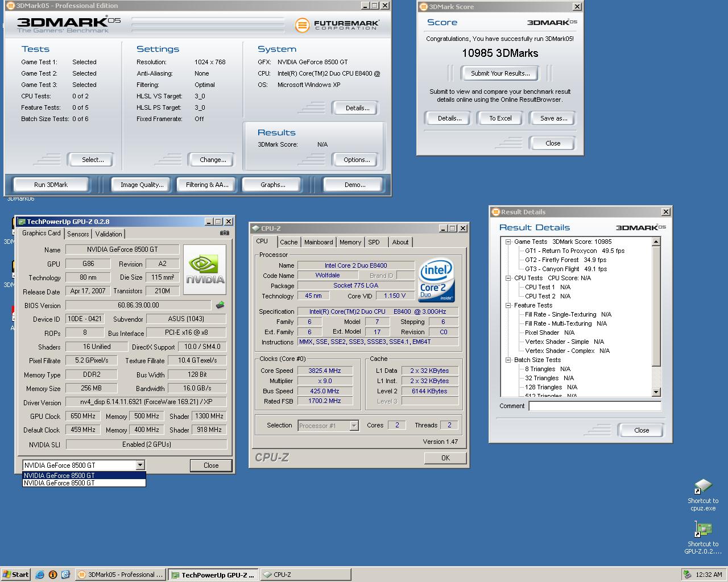Click Close in the Result Details window

pyautogui.click(x=642, y=430)
